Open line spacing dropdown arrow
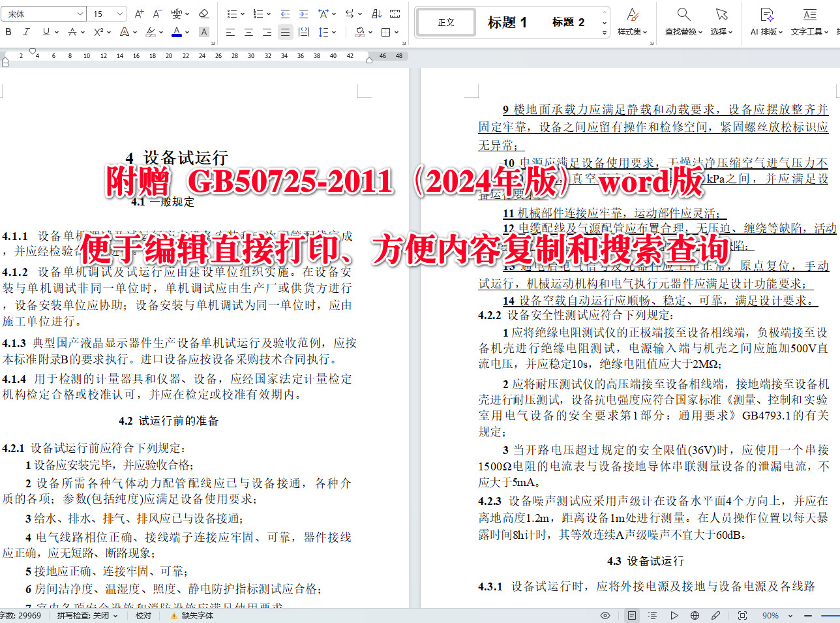The width and height of the screenshot is (840, 623). click(335, 32)
